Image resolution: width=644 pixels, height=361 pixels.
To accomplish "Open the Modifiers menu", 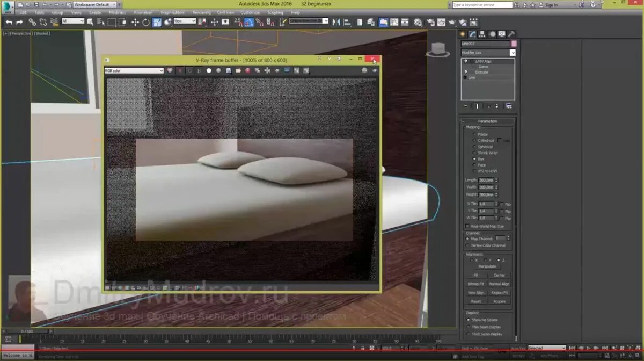I will coord(116,12).
